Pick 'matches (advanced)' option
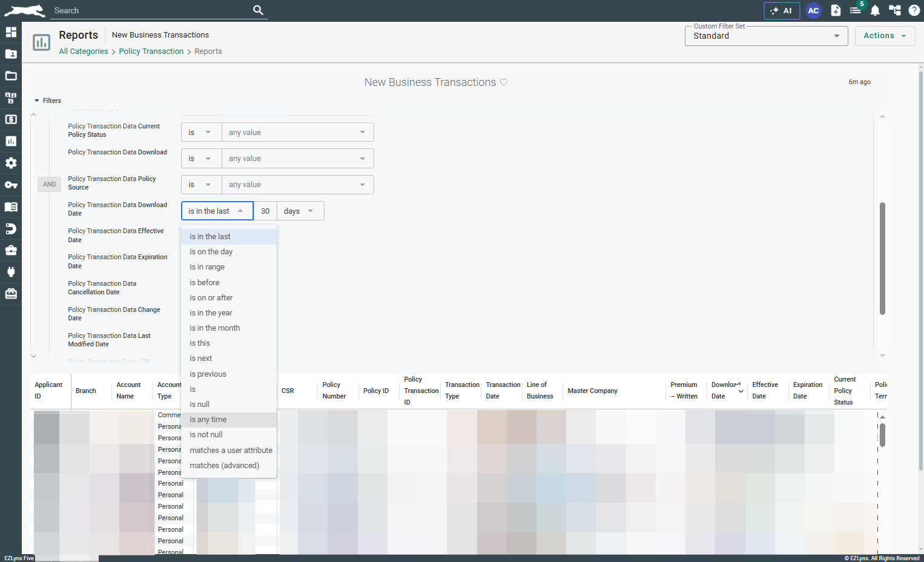 (x=229, y=466)
